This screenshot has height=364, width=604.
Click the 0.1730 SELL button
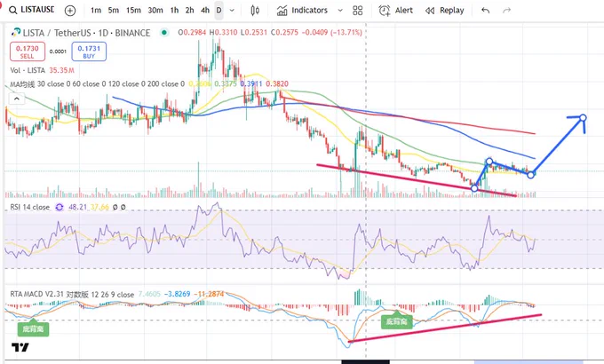coord(28,51)
